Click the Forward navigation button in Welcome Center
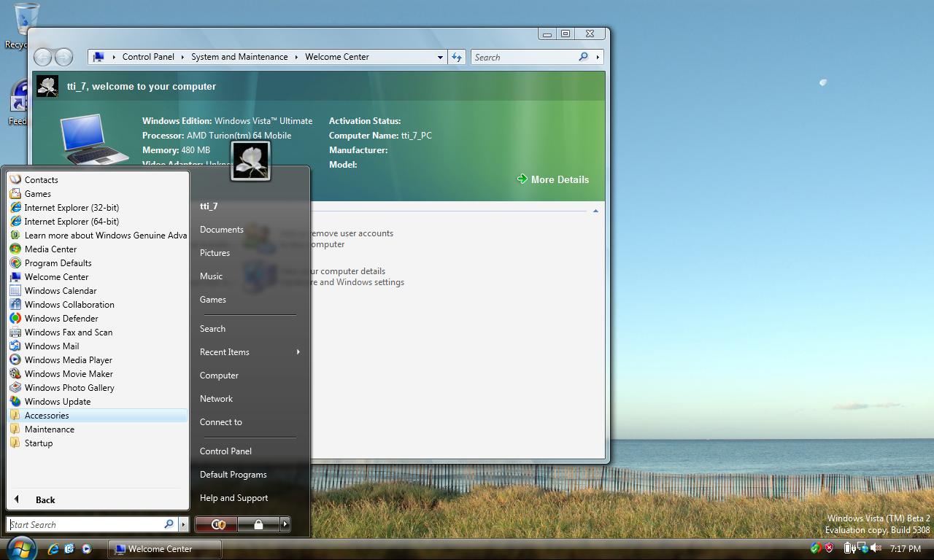934x560 pixels. [63, 57]
